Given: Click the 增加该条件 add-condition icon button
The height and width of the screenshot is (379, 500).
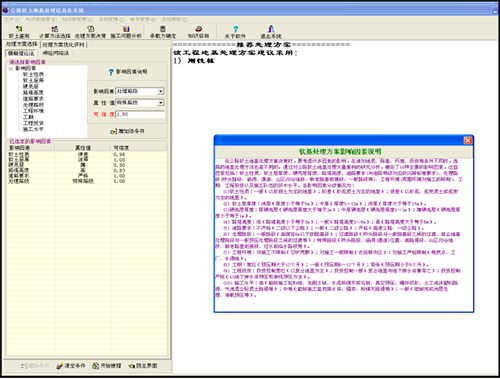Looking at the screenshot, I should pos(127,131).
